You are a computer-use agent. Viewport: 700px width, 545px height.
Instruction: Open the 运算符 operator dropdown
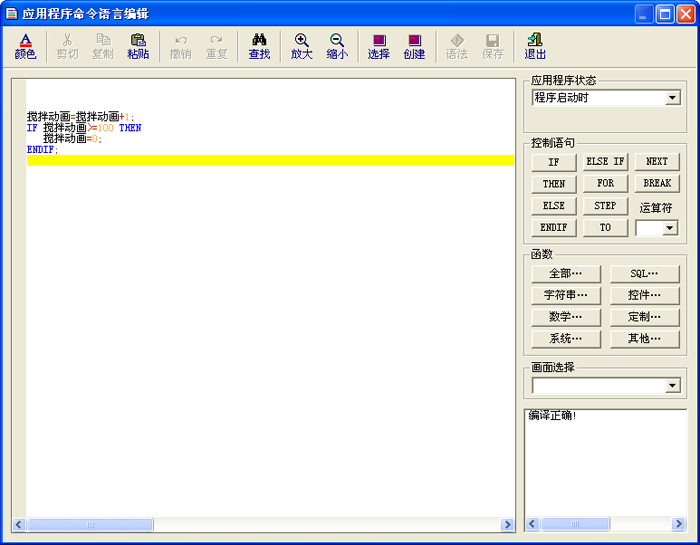(x=669, y=228)
